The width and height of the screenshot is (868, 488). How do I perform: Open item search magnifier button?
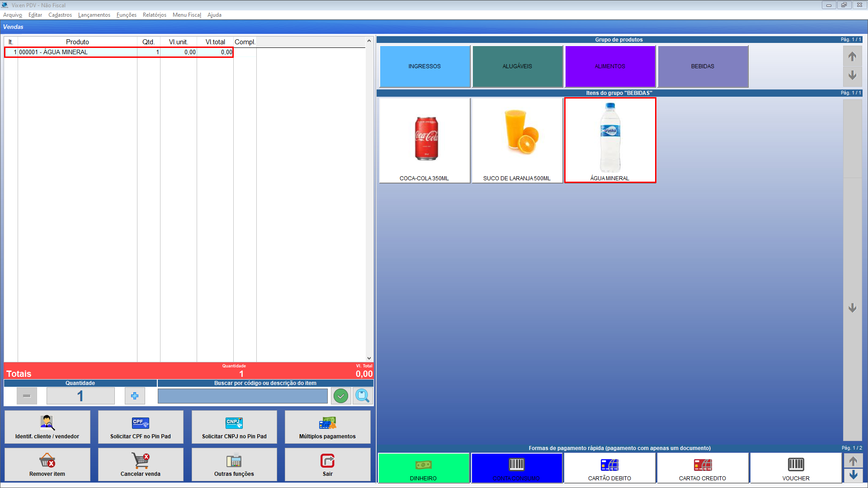point(363,396)
